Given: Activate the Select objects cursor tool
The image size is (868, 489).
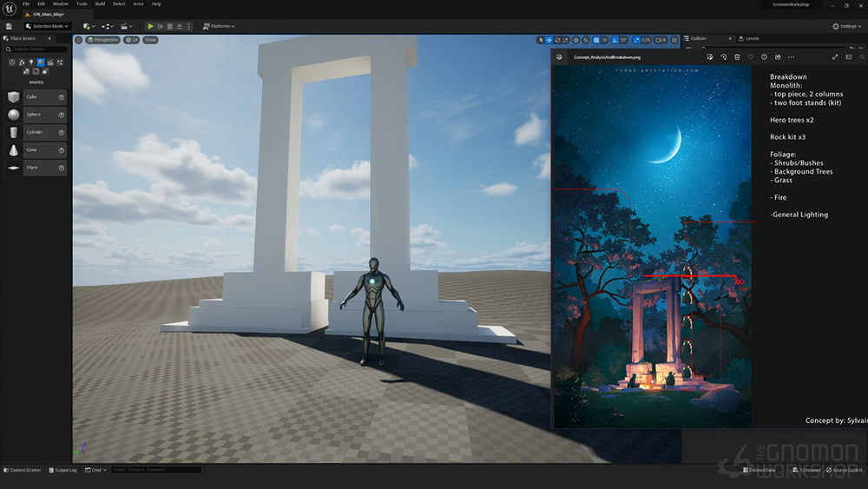Looking at the screenshot, I should coord(541,40).
